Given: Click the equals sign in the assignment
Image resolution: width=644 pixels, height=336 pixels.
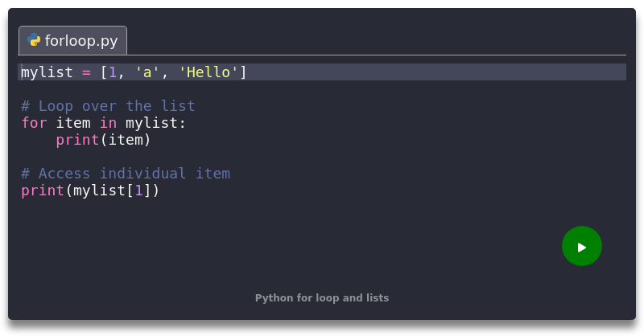Looking at the screenshot, I should click(86, 72).
